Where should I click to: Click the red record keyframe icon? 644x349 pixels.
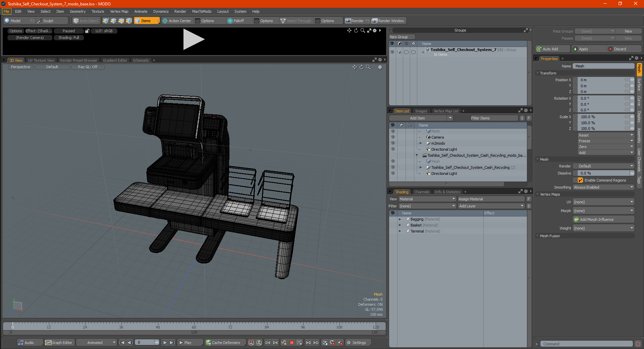point(291,343)
